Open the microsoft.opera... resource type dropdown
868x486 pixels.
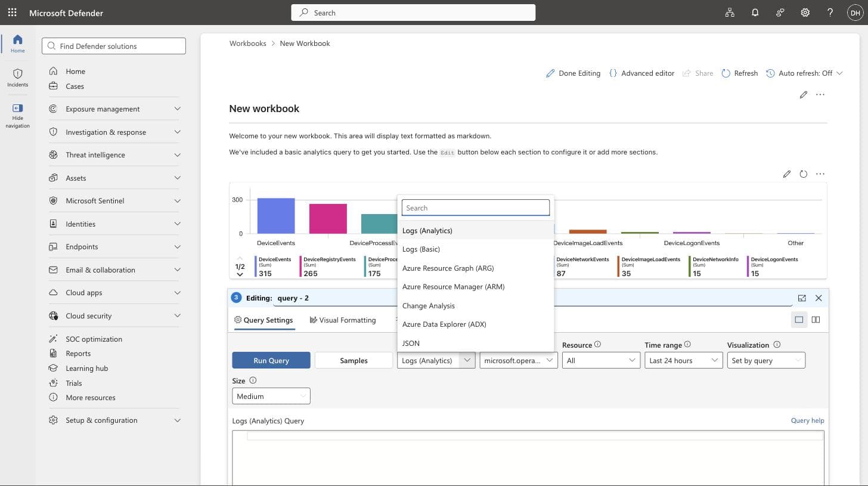519,360
